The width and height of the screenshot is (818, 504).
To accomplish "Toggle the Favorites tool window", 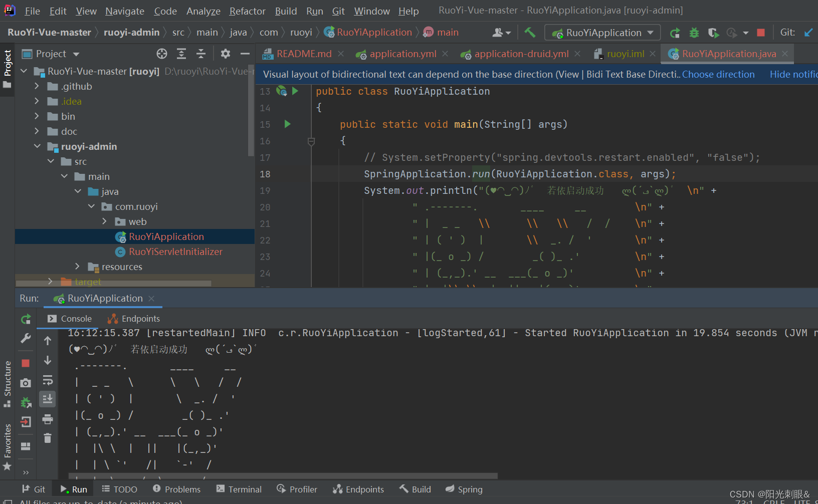I will pyautogui.click(x=7, y=447).
